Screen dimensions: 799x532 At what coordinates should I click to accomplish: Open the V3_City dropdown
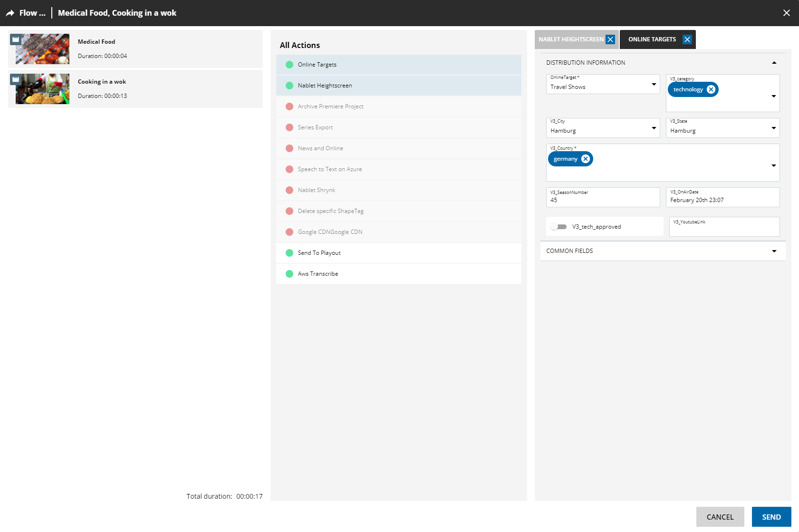pyautogui.click(x=654, y=128)
